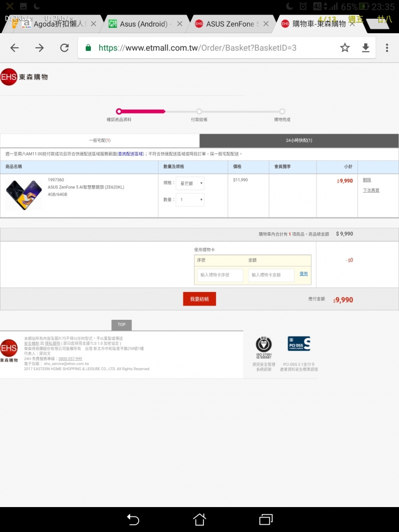Tap the battery status icon
399x532 pixels.
pos(364,7)
